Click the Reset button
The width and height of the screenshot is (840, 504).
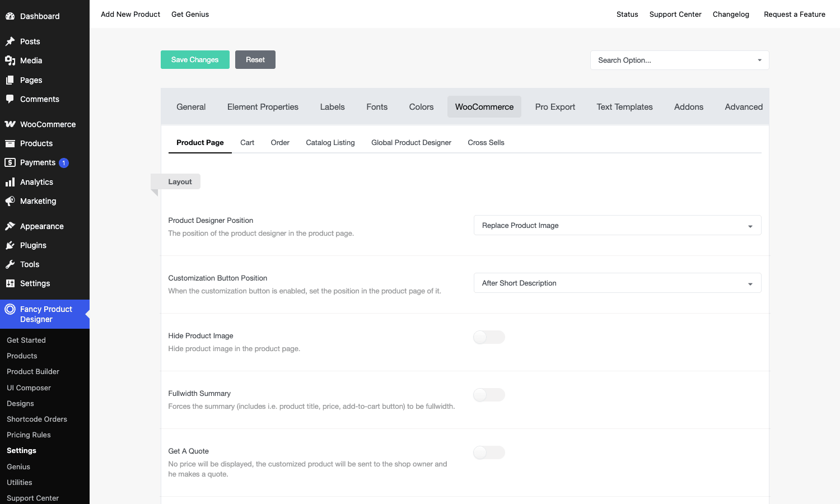pos(255,60)
